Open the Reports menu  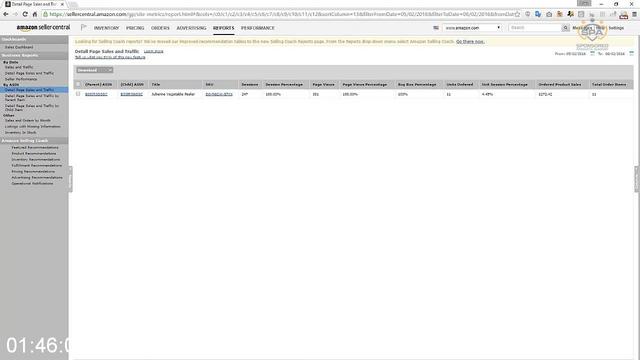(x=224, y=28)
